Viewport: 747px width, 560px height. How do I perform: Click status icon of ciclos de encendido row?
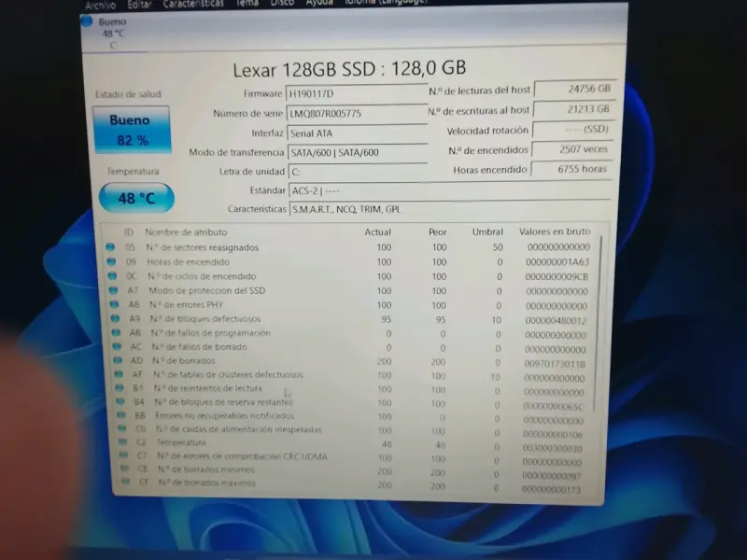(x=112, y=276)
